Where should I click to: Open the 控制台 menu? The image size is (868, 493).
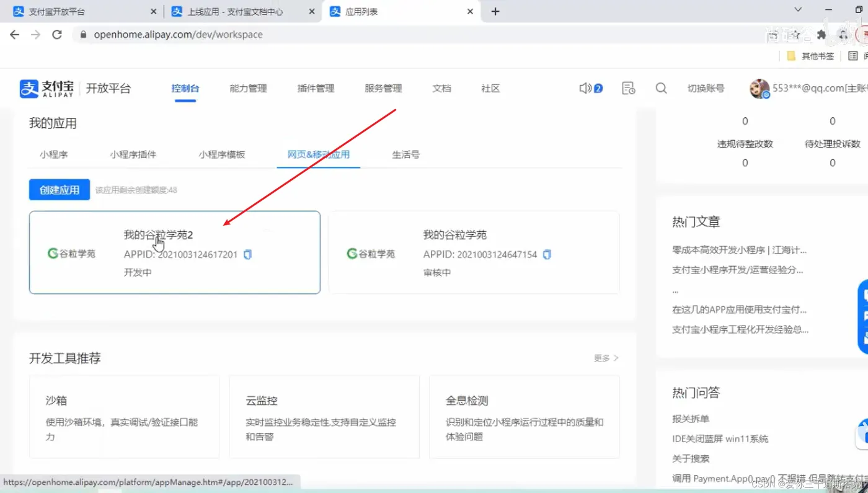(x=185, y=89)
